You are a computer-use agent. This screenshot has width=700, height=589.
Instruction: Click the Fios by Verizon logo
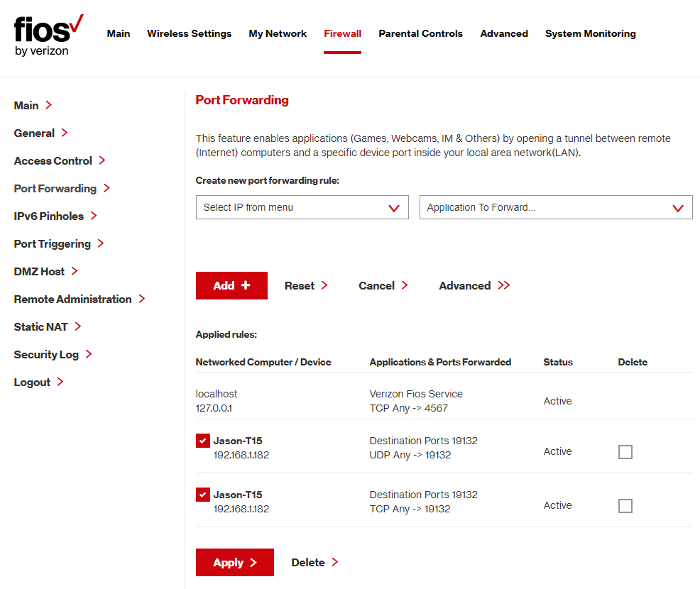(x=48, y=35)
